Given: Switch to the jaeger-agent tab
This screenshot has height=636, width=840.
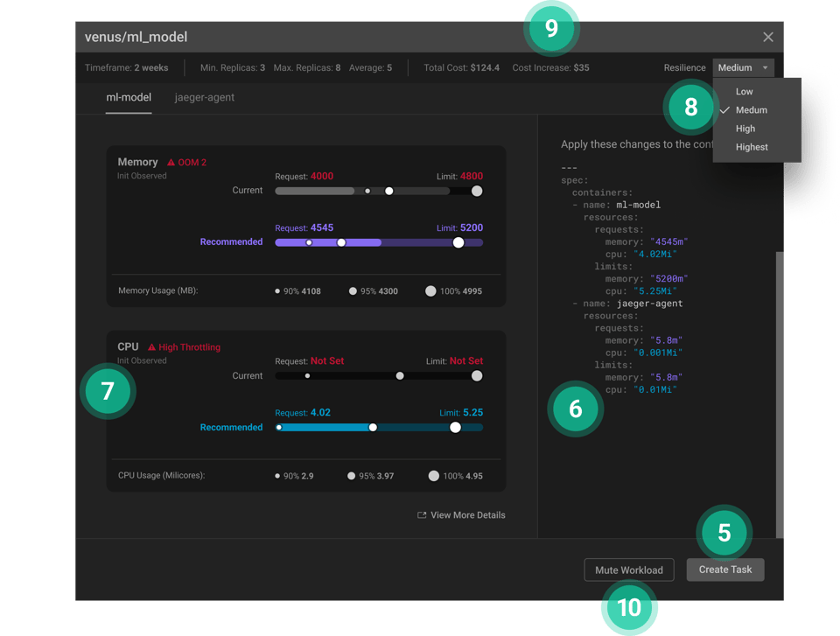Looking at the screenshot, I should [x=204, y=97].
